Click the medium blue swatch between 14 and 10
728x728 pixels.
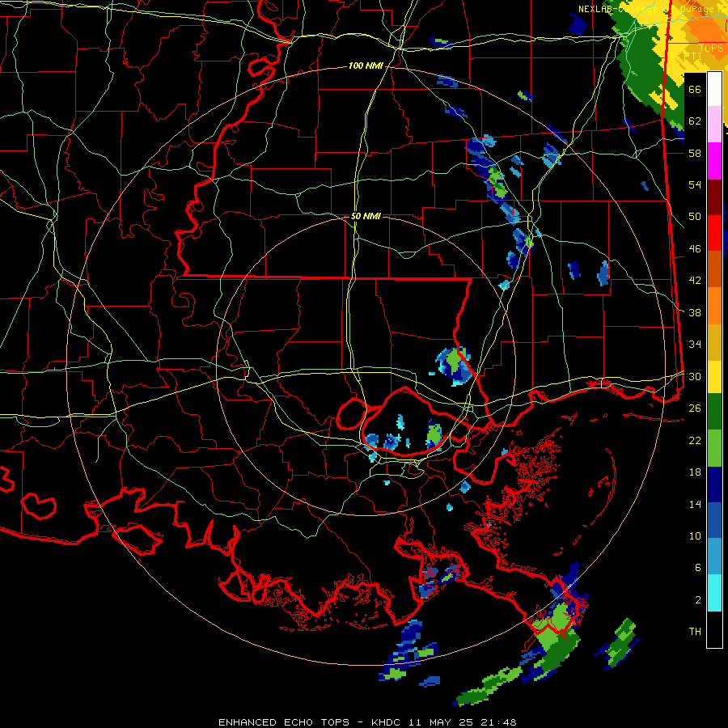(x=714, y=521)
